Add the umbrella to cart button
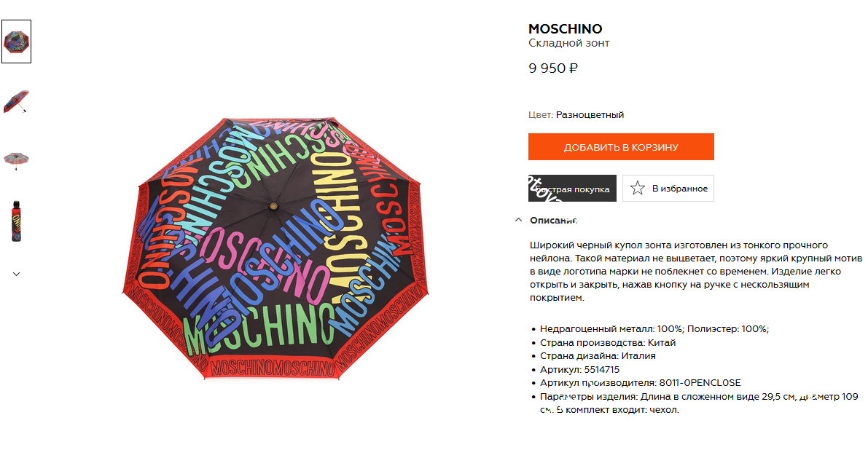 (x=620, y=147)
